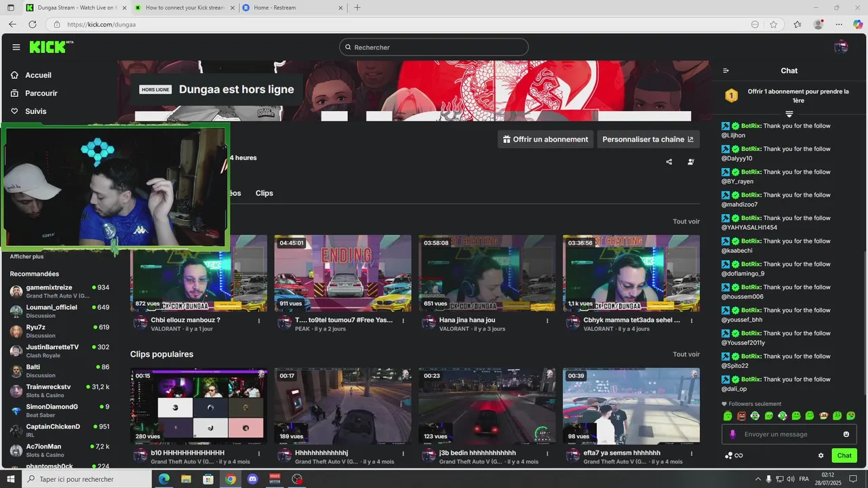Screen dimensions: 868x488
Task: Click Personnaliser la chaîne button
Action: tap(648, 140)
